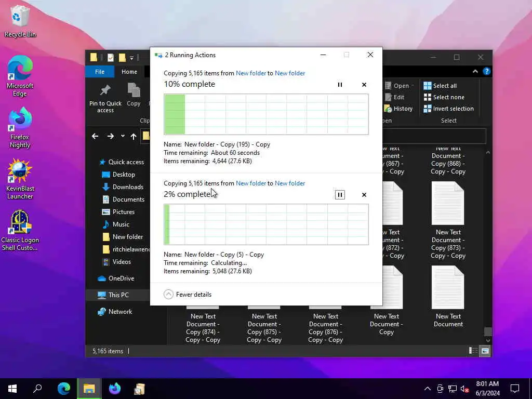Open KevinBlast Launcher desktop shortcut
This screenshot has width=532, height=399.
(20, 179)
